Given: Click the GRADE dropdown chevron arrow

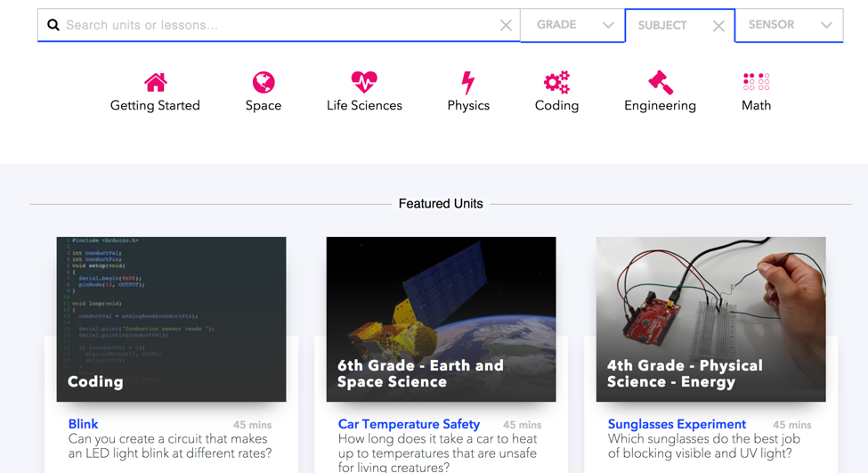Looking at the screenshot, I should coord(608,25).
